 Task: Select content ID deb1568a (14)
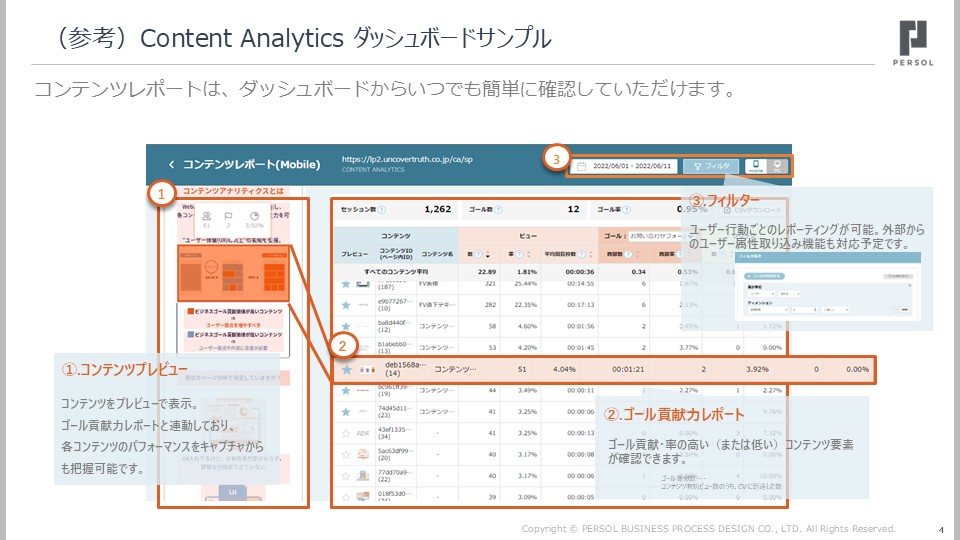pos(405,369)
